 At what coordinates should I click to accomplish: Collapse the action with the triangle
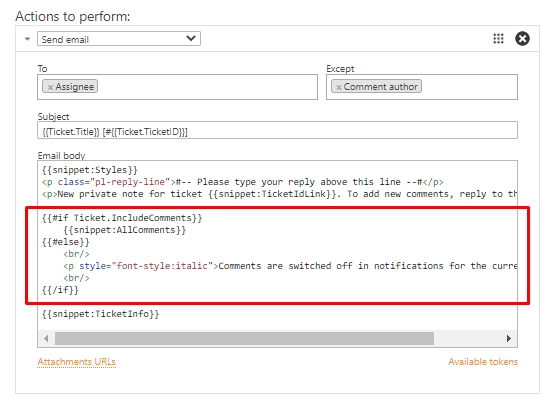[x=27, y=39]
